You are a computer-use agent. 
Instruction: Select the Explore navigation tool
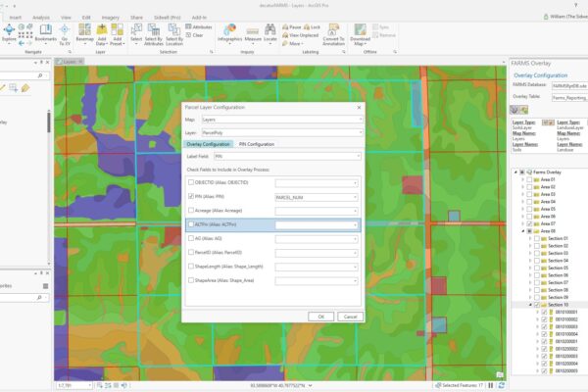(x=9, y=33)
